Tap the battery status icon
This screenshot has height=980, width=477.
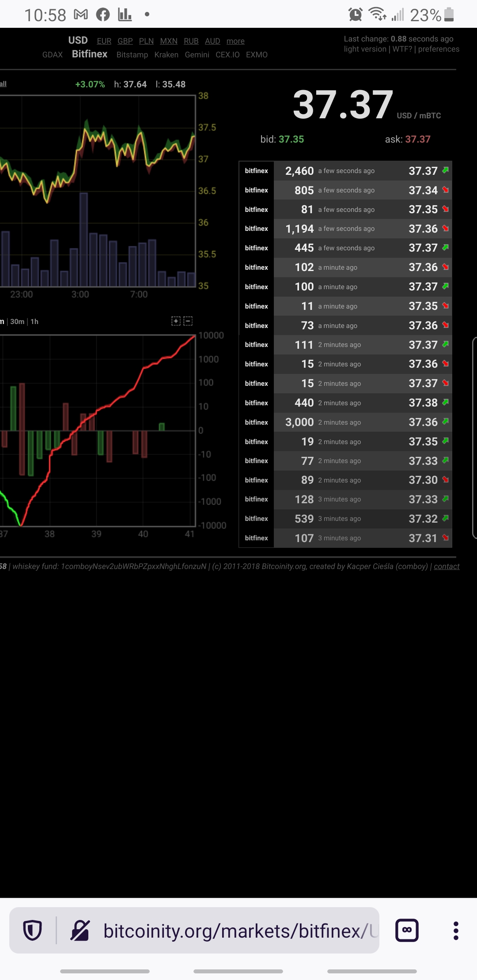[449, 15]
